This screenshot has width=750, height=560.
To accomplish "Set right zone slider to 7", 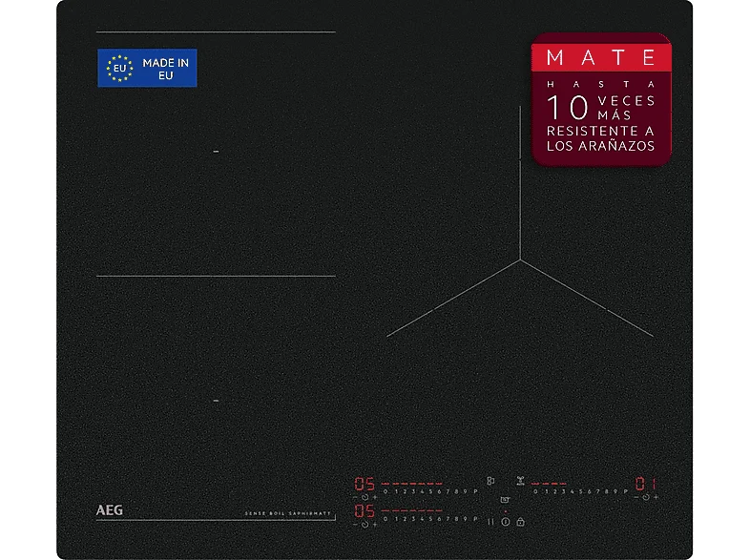I will click(598, 491).
